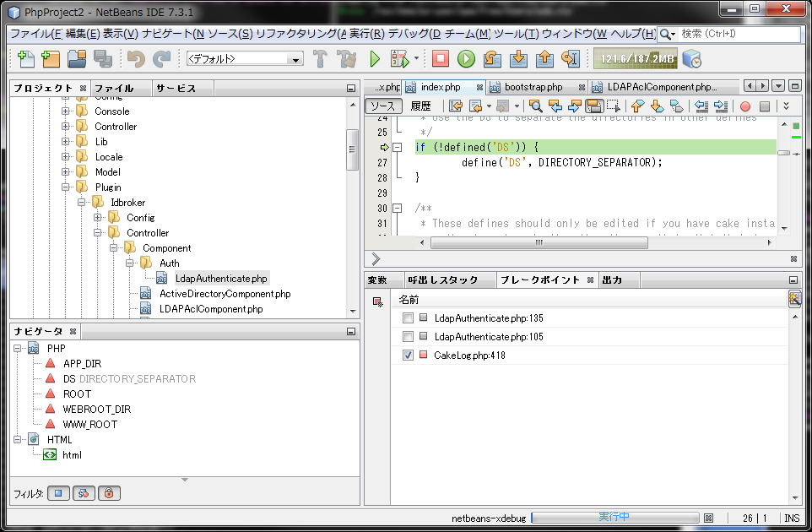812x532 pixels.
Task: Click the netbeans-xdebug progress bar
Action: (615, 518)
